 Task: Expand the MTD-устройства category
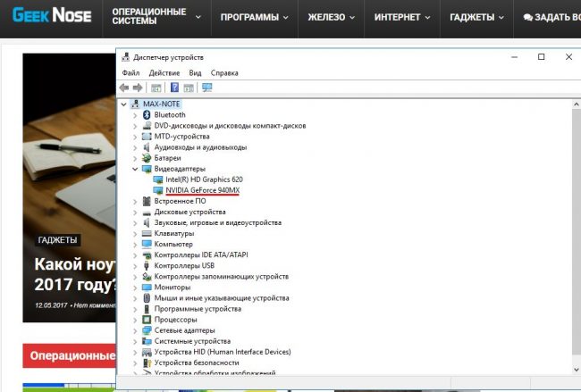coord(135,137)
